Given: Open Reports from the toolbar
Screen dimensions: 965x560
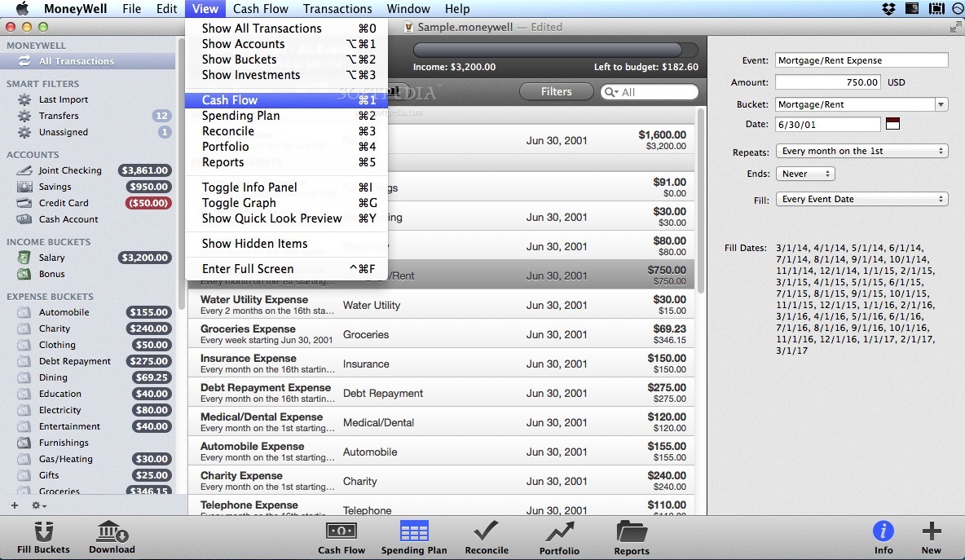Looking at the screenshot, I should (631, 536).
